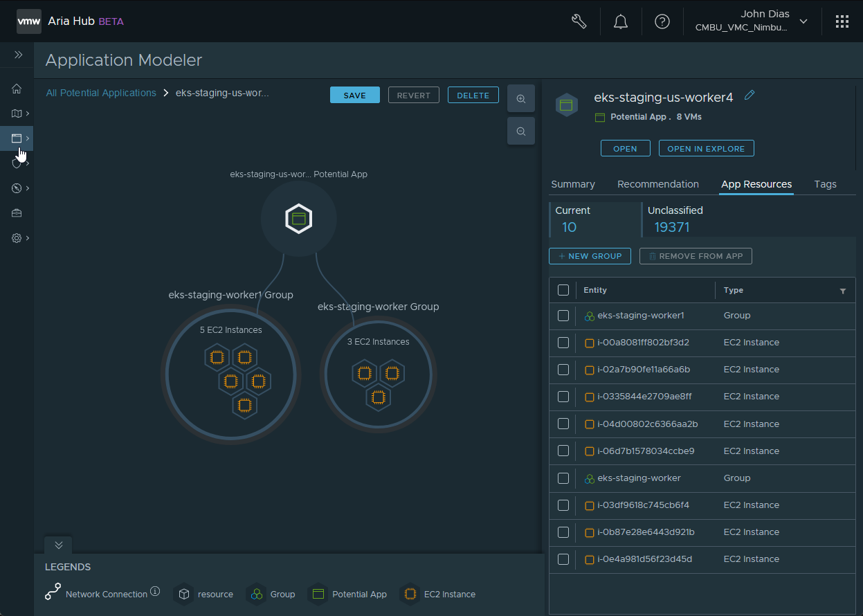This screenshot has height=616, width=863.
Task: Select the Potential App node in the diagram
Action: coord(299,219)
